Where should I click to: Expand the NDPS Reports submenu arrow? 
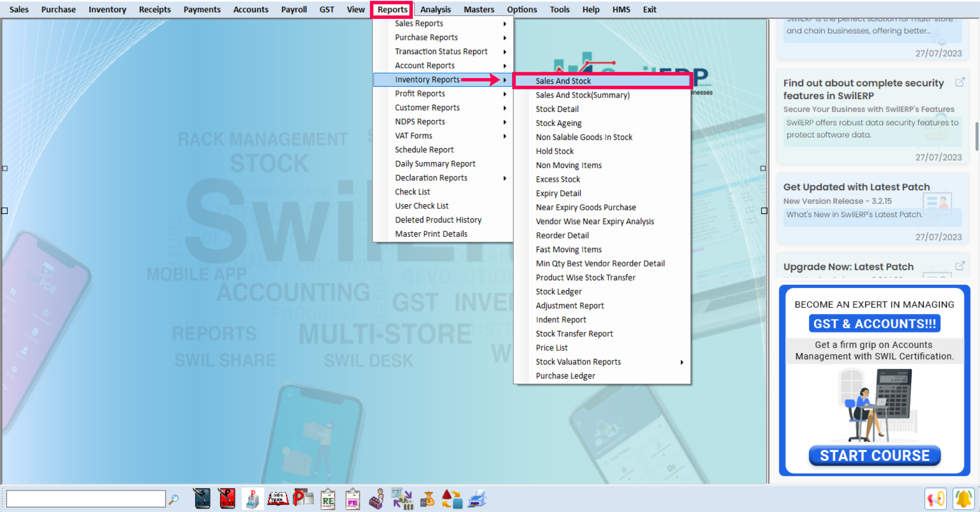click(x=505, y=122)
